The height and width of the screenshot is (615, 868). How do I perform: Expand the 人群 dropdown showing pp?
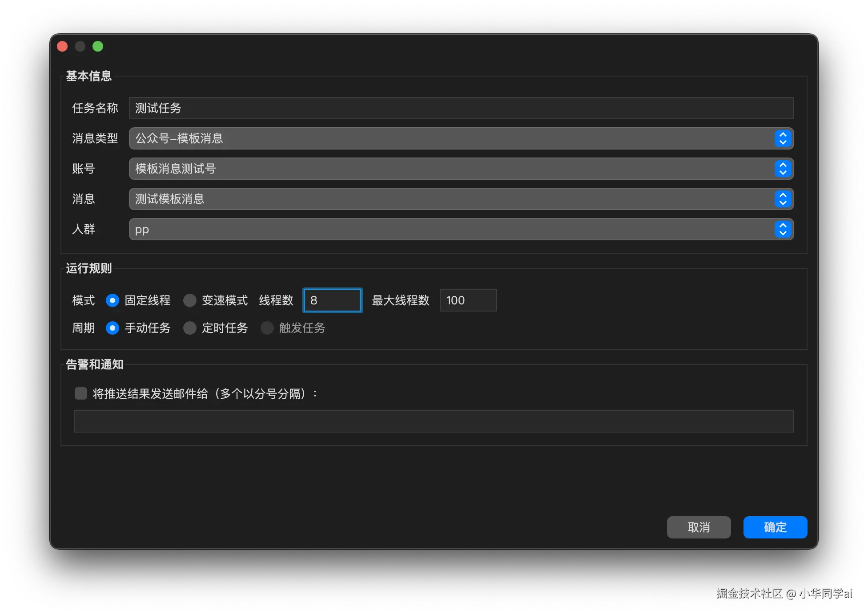783,229
